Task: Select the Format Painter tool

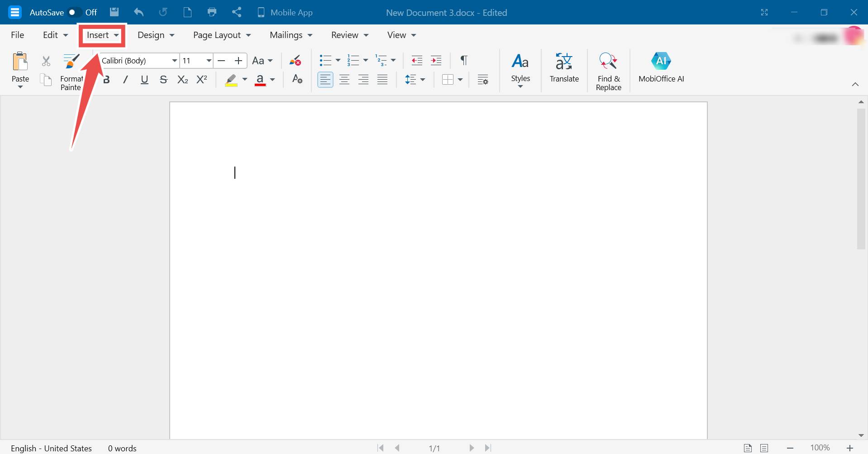Action: 72,72
